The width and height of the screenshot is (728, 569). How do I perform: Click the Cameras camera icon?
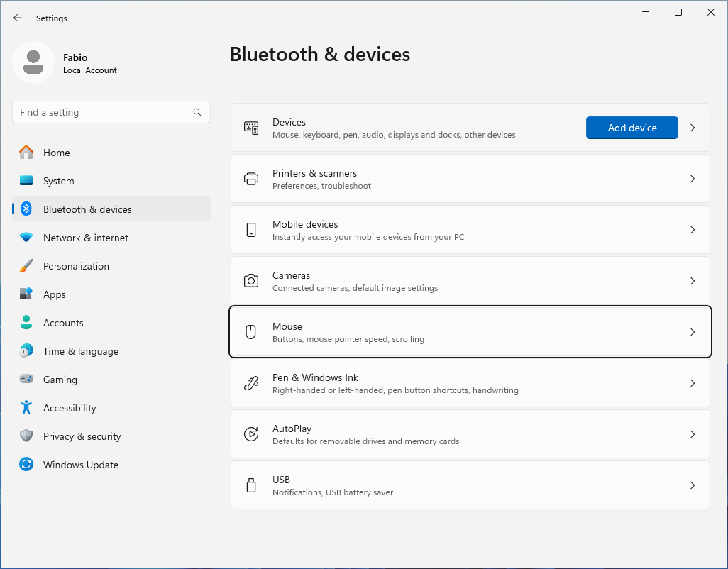(251, 281)
